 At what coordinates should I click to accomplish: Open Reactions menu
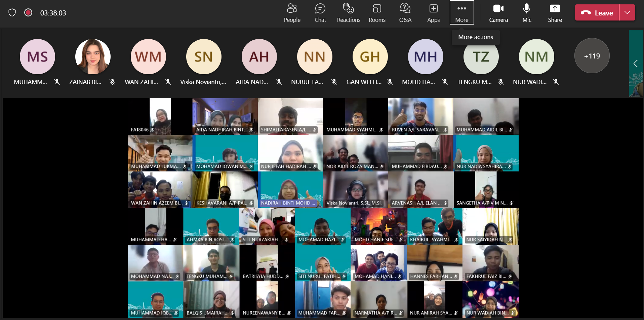tap(349, 13)
